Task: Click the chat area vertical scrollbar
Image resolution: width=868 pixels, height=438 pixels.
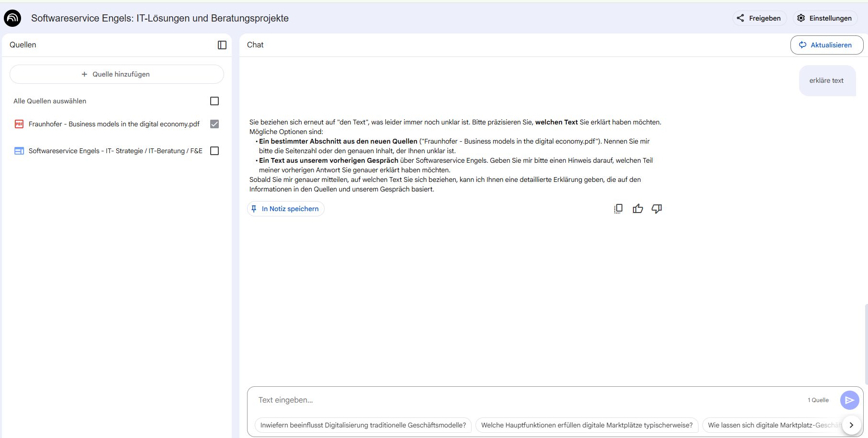Action: tap(866, 344)
